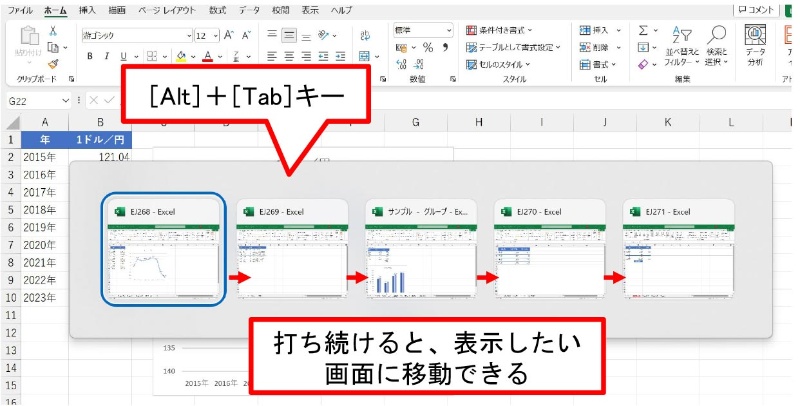This screenshot has height=406, width=800.
Task: Select the format painter brush icon
Action: 53,62
